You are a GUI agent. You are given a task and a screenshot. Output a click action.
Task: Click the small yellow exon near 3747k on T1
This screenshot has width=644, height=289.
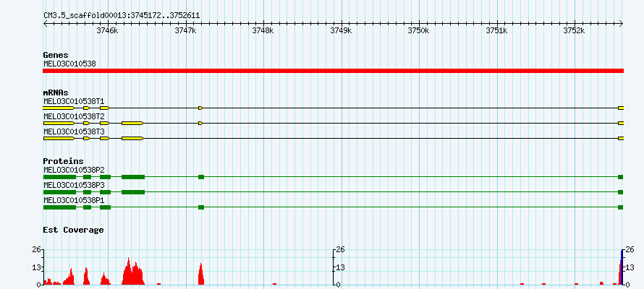pyautogui.click(x=200, y=108)
